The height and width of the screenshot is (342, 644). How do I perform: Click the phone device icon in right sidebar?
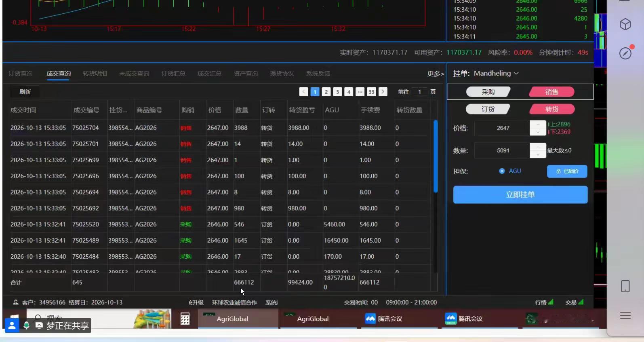pos(625,286)
